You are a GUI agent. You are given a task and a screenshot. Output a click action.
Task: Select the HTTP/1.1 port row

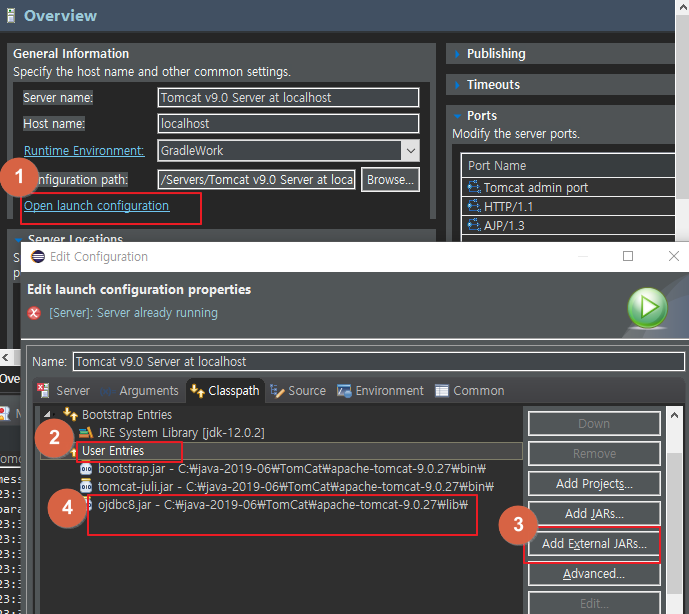568,207
